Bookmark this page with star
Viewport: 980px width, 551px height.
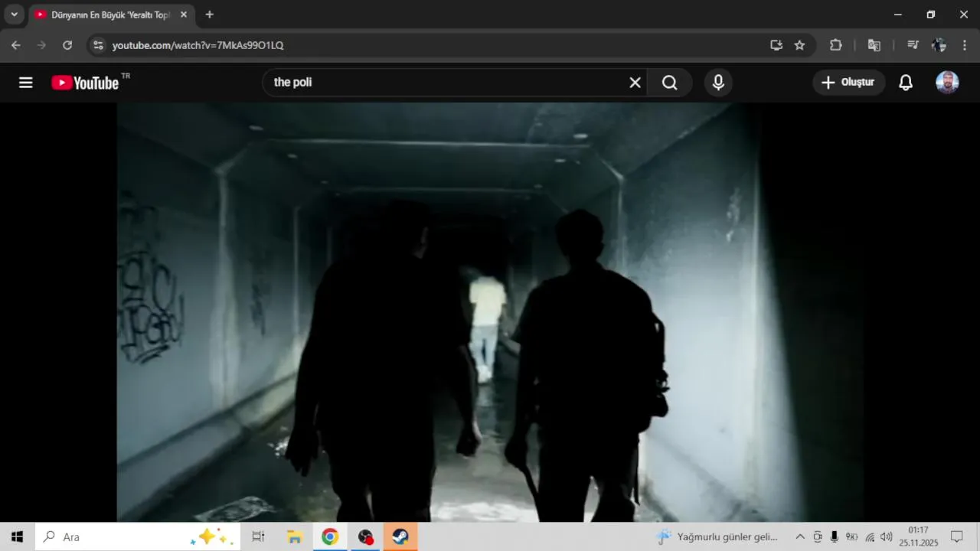click(799, 45)
